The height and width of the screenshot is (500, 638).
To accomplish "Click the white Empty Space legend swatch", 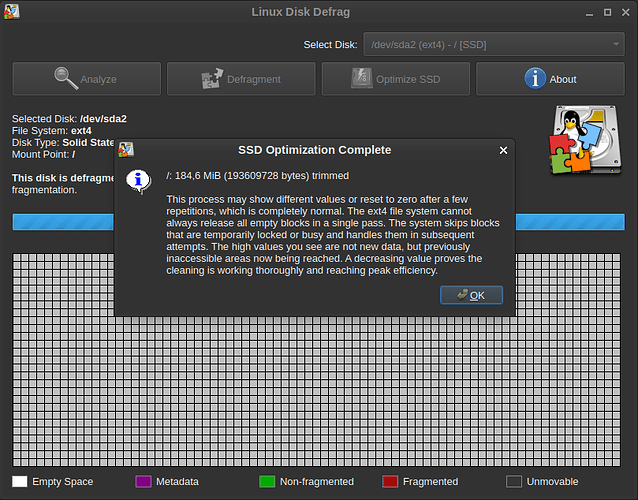I will coord(20,482).
